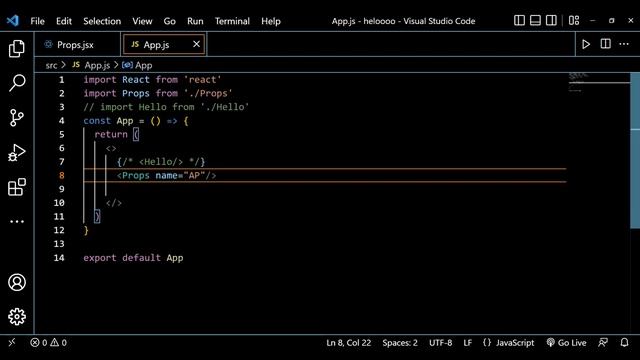Change indentation via Spaces: 2
640x360 pixels.
[x=400, y=342]
